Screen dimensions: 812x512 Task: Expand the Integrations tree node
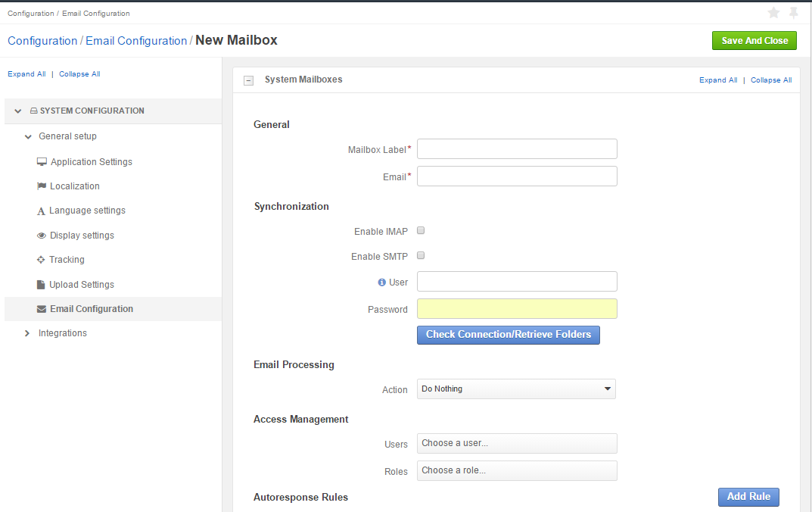point(27,333)
